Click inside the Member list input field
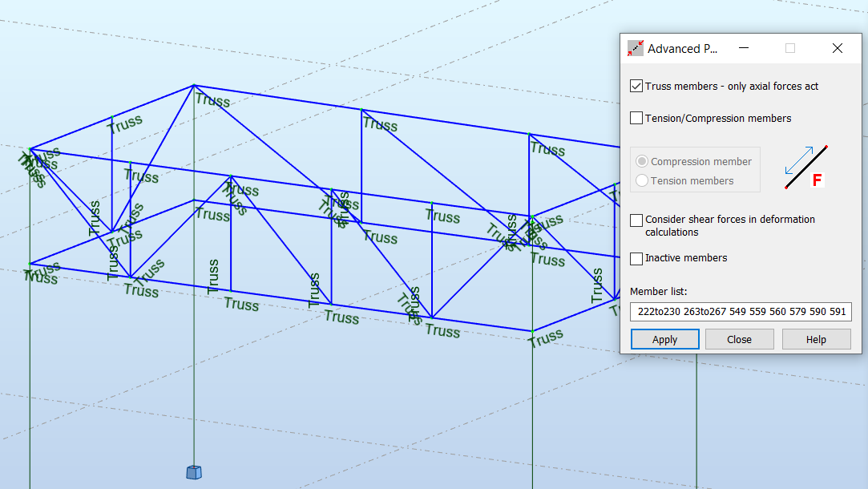This screenshot has height=489, width=868. [x=741, y=312]
